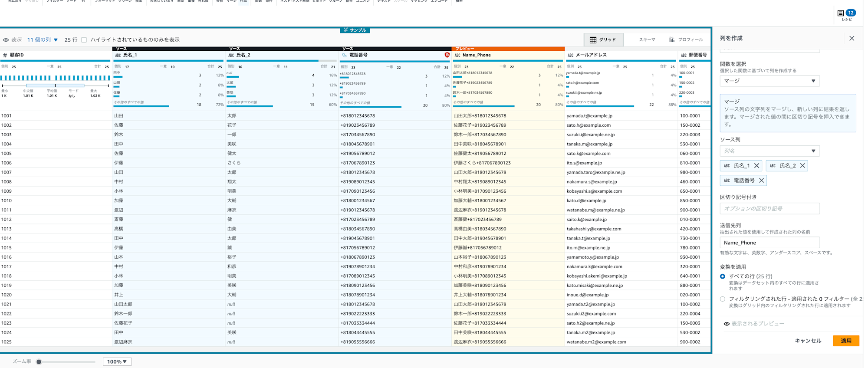Click cell +819055556666 in 電話番号 column
Screen dimensions: 868x368
395,342
